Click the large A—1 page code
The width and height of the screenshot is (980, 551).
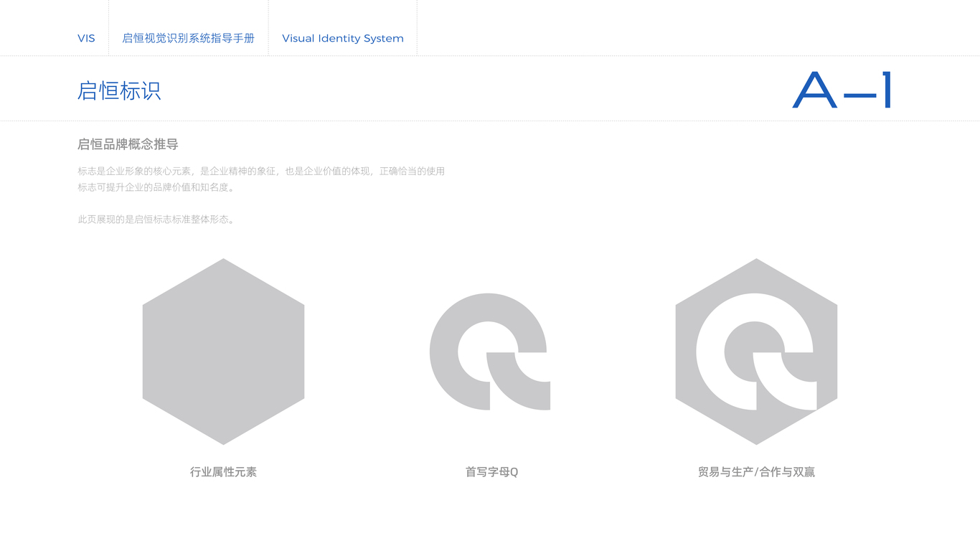click(x=842, y=90)
